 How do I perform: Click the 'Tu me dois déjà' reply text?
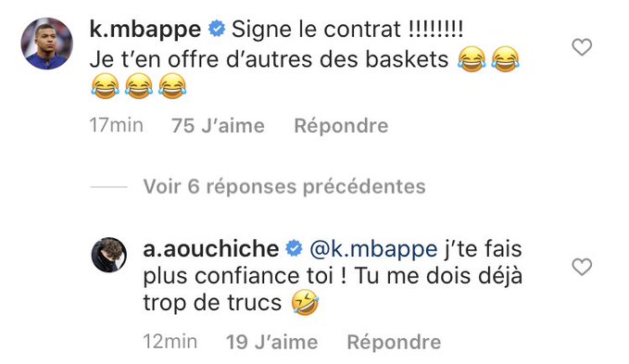click(x=438, y=276)
